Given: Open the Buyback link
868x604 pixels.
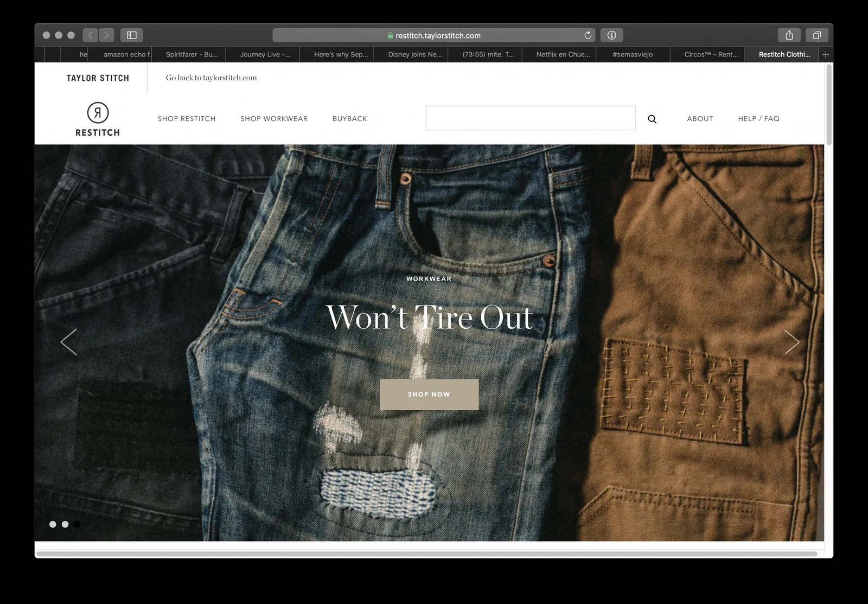Looking at the screenshot, I should 350,119.
